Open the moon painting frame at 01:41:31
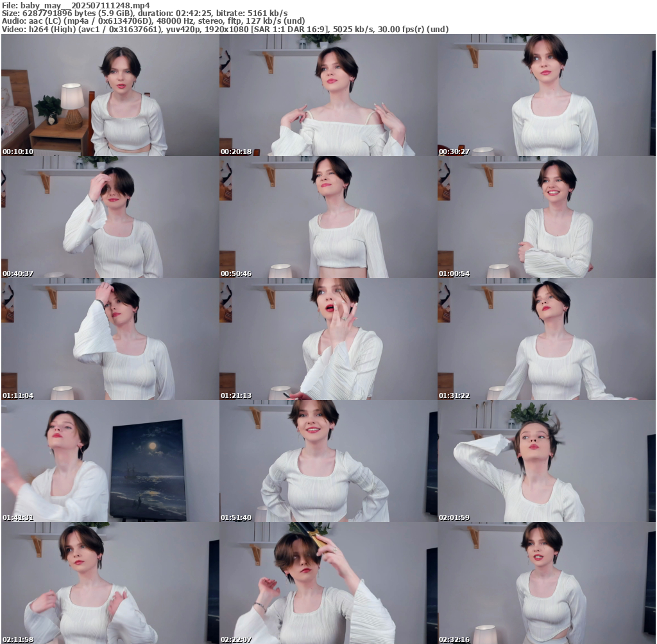 [x=110, y=461]
